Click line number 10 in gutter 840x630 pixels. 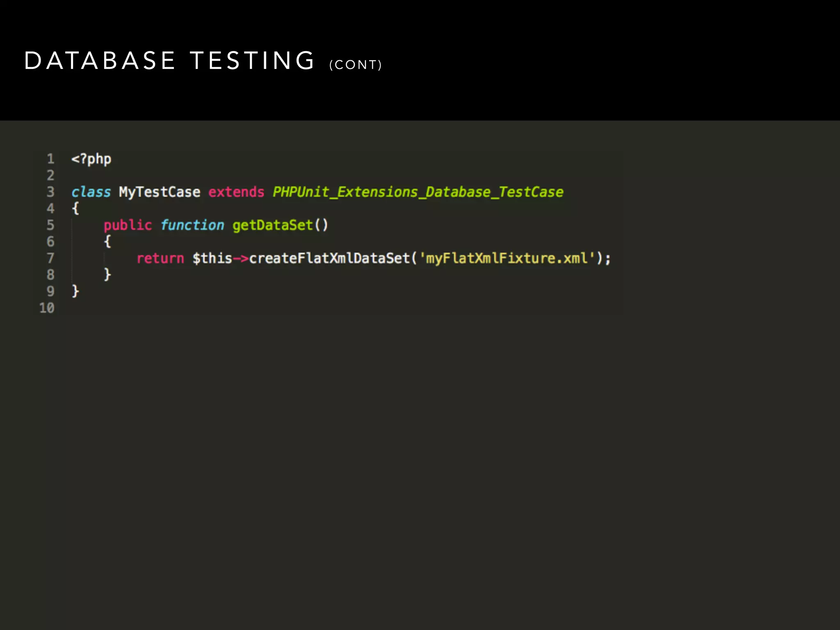pos(47,308)
